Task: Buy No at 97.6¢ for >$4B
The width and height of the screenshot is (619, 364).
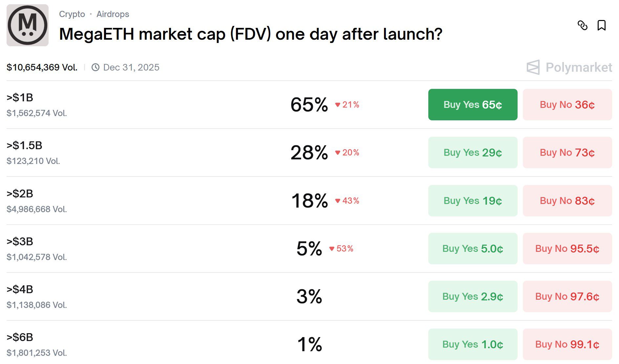Action: [x=567, y=296]
